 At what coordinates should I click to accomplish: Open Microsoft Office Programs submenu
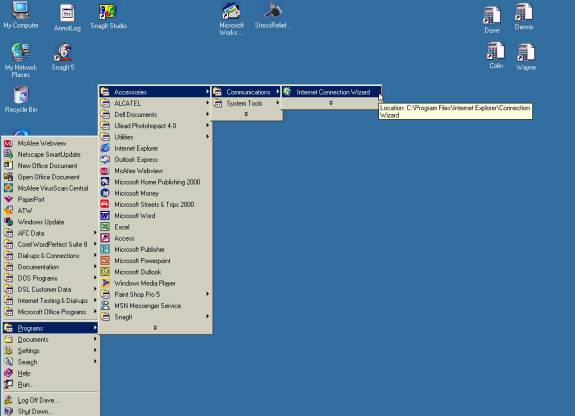(x=51, y=312)
